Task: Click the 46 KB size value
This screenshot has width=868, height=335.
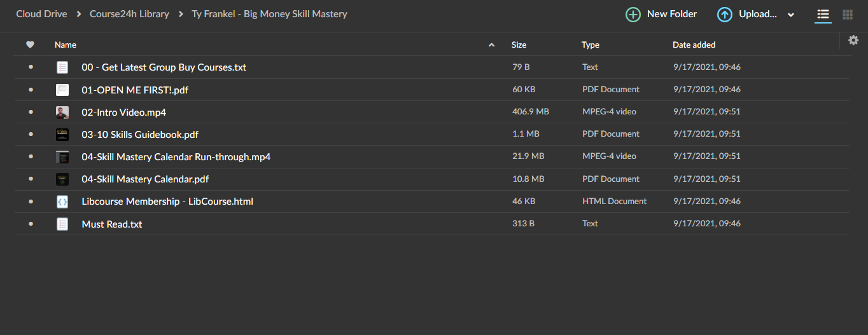Action: pos(524,201)
